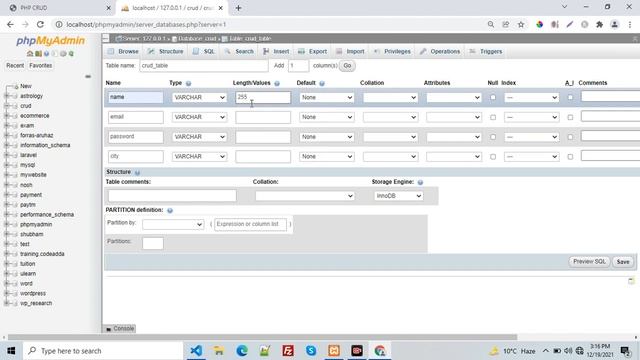Select wordpress database in tree

click(33, 293)
